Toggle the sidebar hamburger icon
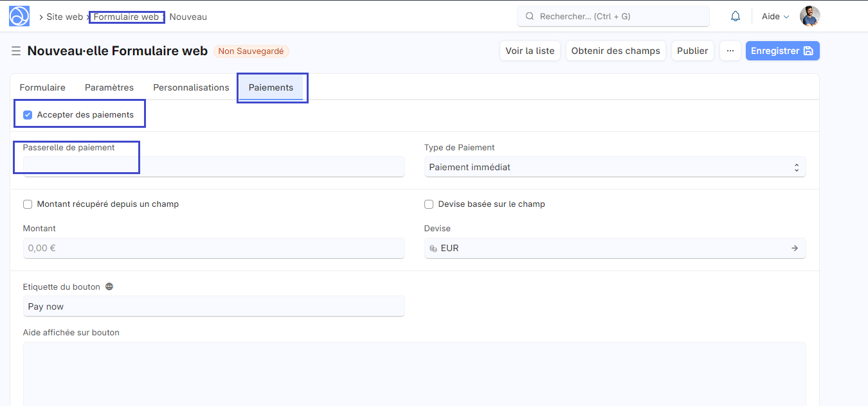Image resolution: width=868 pixels, height=406 pixels. coord(16,51)
